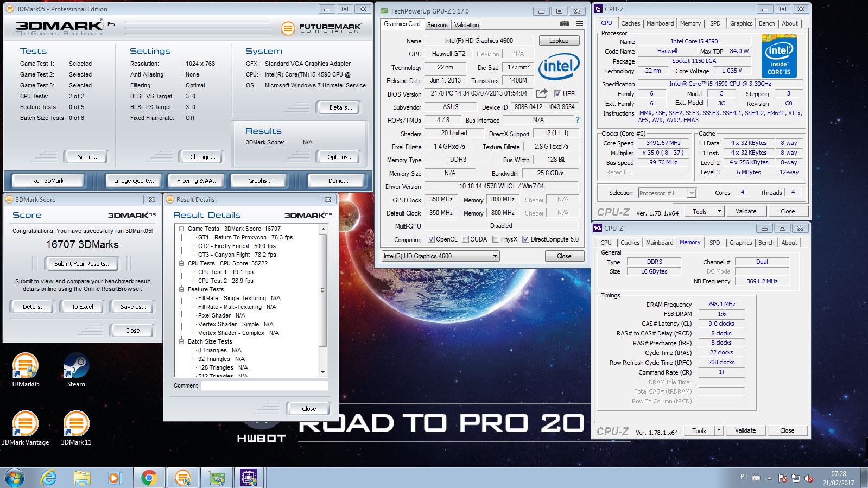
Task: Open the Windows Start menu orb
Action: [x=15, y=478]
